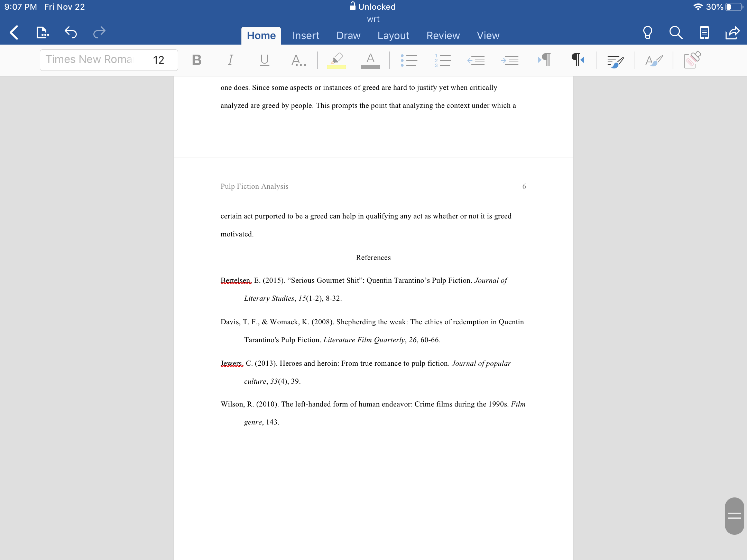Tap the Wi-Fi icon in status bar
Screen dimensions: 747x560
coord(698,7)
